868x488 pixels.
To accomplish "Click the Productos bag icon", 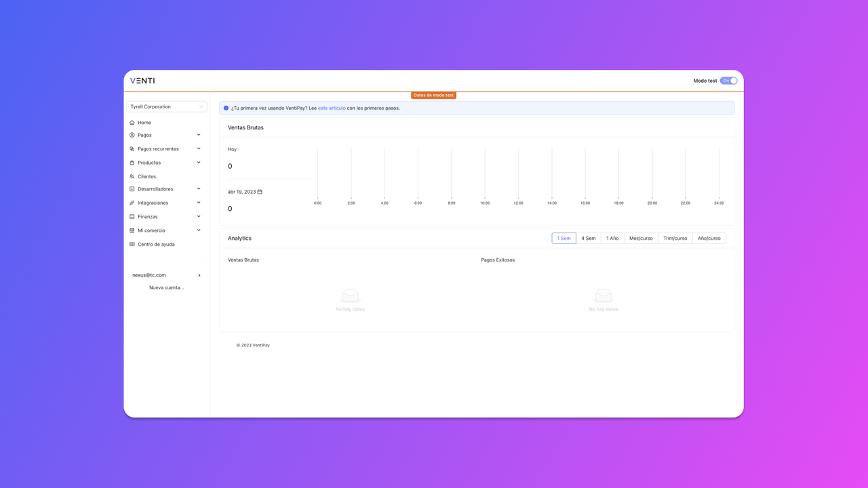I will click(x=132, y=163).
